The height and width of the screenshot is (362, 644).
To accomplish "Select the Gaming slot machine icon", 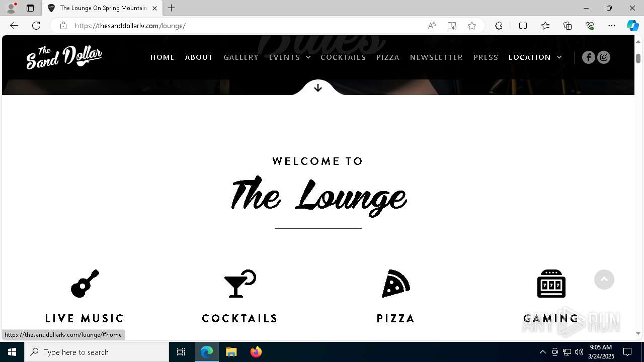I will (551, 284).
